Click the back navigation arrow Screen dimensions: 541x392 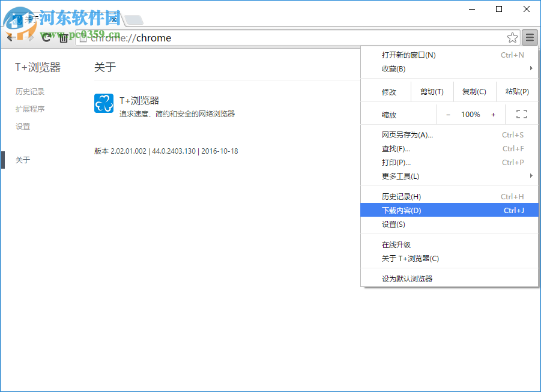tap(10, 37)
